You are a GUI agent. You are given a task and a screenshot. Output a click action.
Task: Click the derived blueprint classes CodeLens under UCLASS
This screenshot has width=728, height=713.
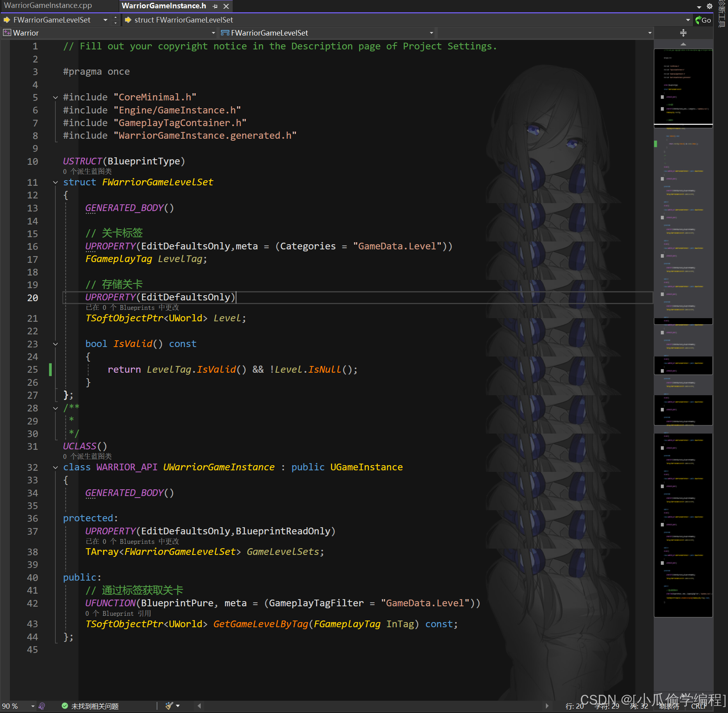click(87, 456)
